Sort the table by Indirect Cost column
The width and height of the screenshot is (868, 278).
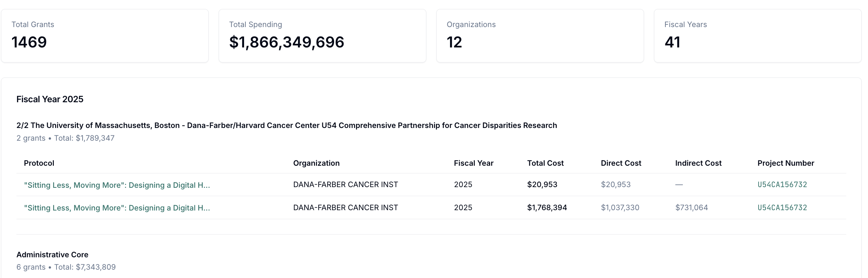(x=698, y=163)
